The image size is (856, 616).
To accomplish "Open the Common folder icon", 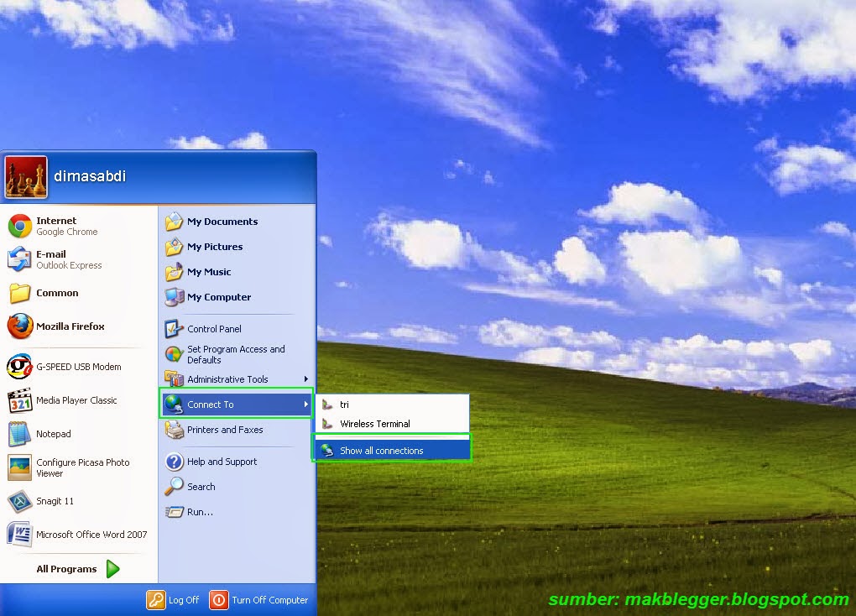I will (19, 293).
